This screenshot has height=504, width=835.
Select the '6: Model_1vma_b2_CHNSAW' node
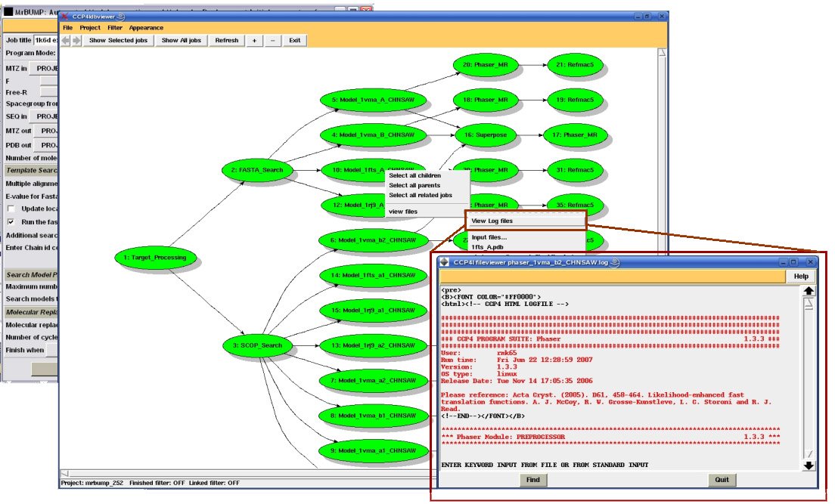(x=373, y=240)
